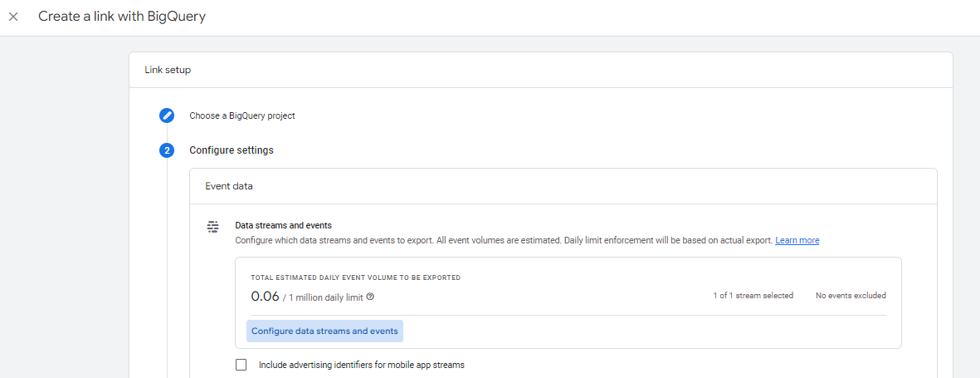Click the help icon beside daily limit
Viewport: 980px width, 378px height.
coord(370,297)
